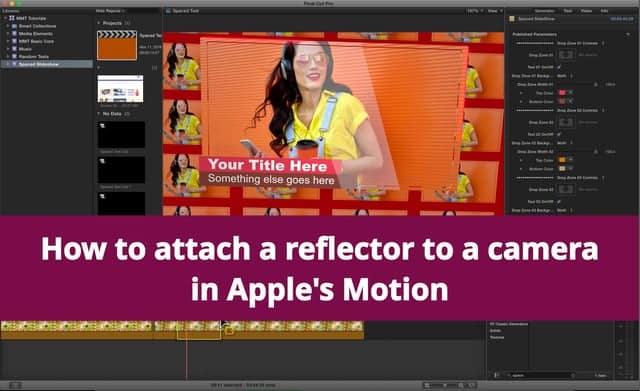Click the Your Title Here text in viewer
640x391 pixels.
pyautogui.click(x=267, y=165)
